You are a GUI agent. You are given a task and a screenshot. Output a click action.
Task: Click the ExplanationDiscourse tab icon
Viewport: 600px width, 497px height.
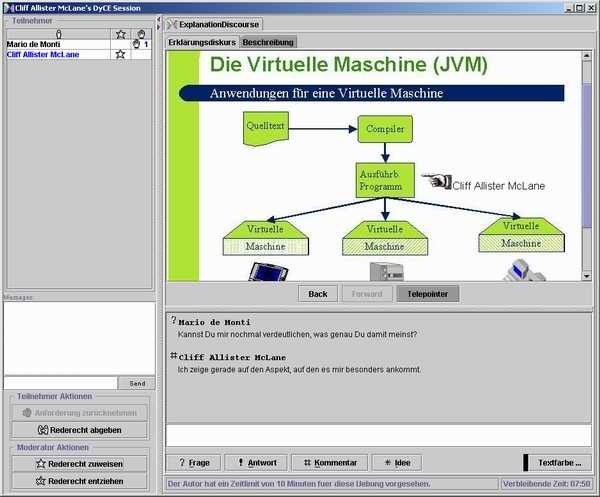pyautogui.click(x=172, y=23)
